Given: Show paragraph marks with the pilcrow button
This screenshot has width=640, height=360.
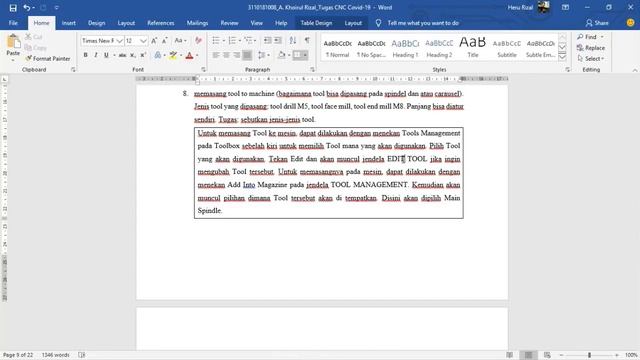Looking at the screenshot, I should coord(307,40).
